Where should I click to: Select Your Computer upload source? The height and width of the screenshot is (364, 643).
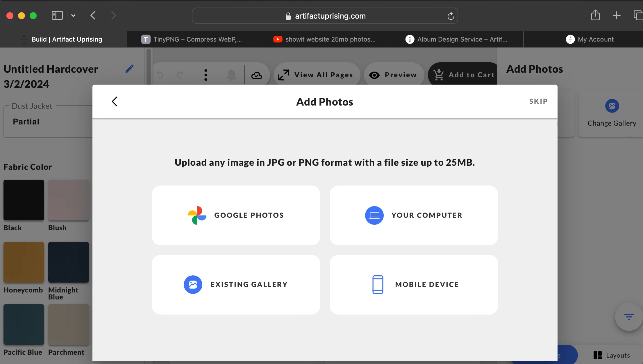click(414, 215)
